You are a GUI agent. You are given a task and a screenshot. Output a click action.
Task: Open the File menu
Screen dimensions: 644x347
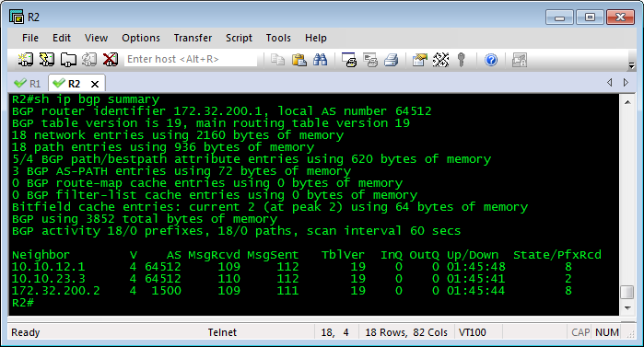tap(30, 38)
